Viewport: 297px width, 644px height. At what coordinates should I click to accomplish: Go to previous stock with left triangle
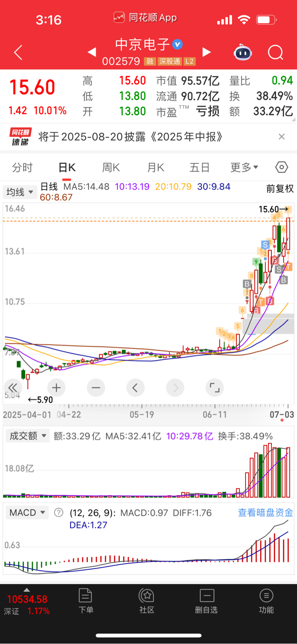point(92,52)
